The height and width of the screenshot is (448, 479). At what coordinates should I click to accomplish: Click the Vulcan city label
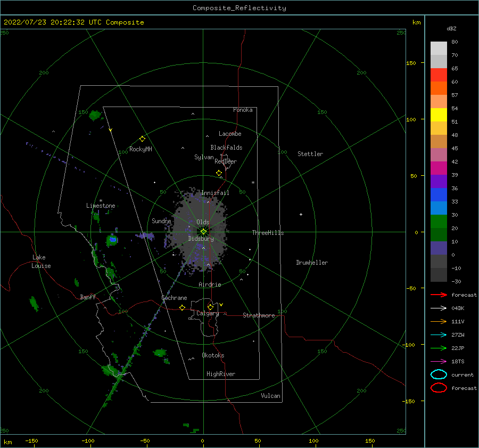click(271, 396)
